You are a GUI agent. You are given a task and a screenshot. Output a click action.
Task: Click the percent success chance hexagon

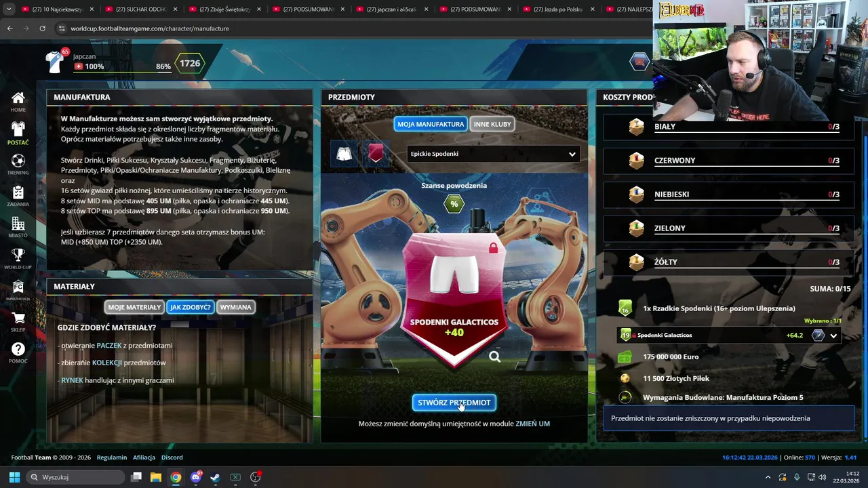click(454, 203)
